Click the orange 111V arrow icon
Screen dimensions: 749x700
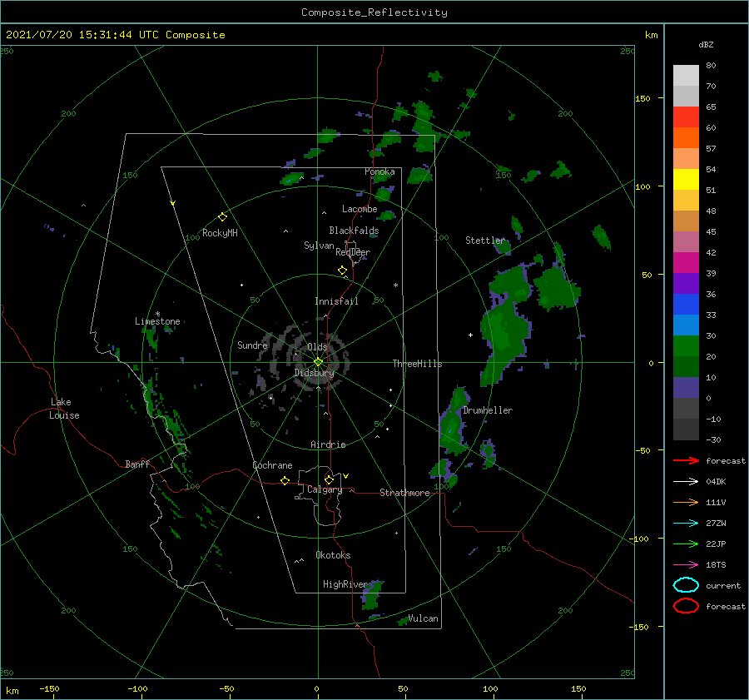tap(686, 502)
